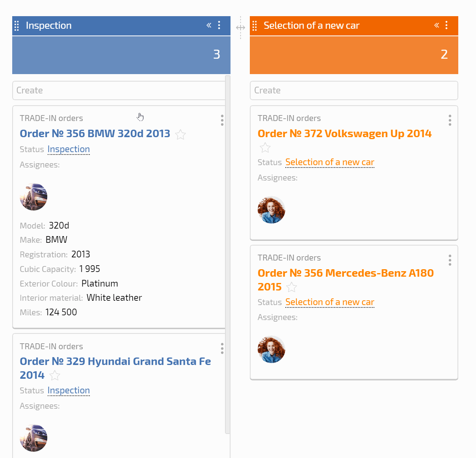
Task: Grab the Selection of a new car drag handle
Action: tap(255, 26)
